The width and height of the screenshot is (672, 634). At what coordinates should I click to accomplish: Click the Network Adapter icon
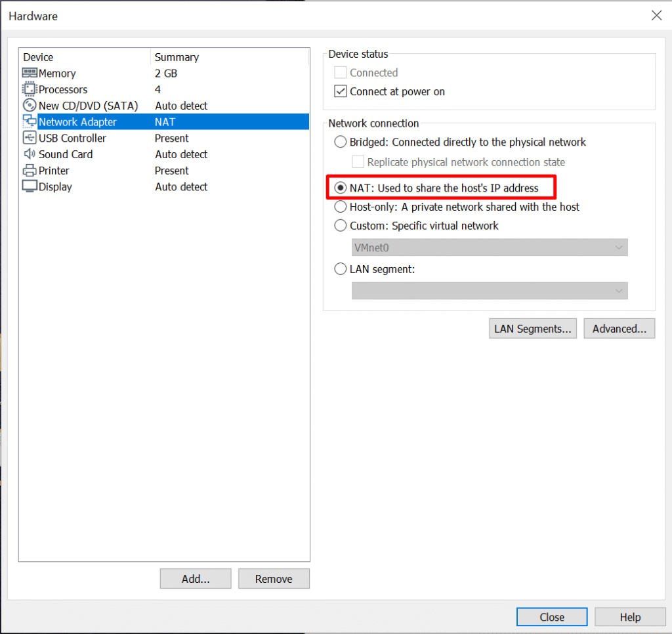(30, 122)
